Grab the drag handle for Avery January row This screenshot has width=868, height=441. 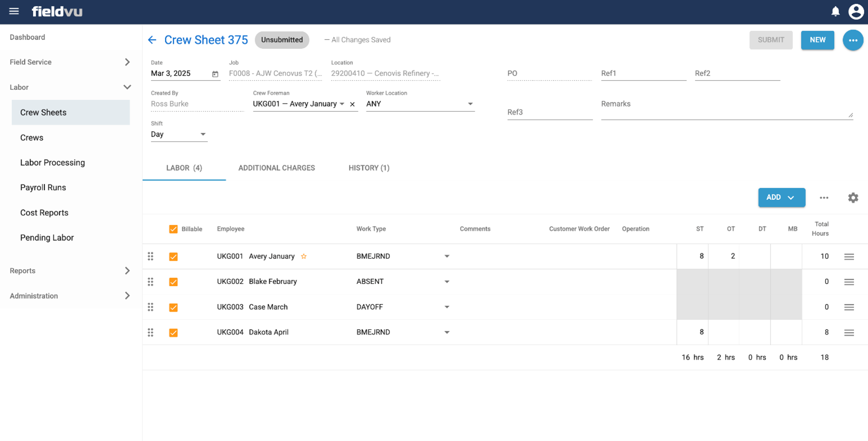point(150,256)
